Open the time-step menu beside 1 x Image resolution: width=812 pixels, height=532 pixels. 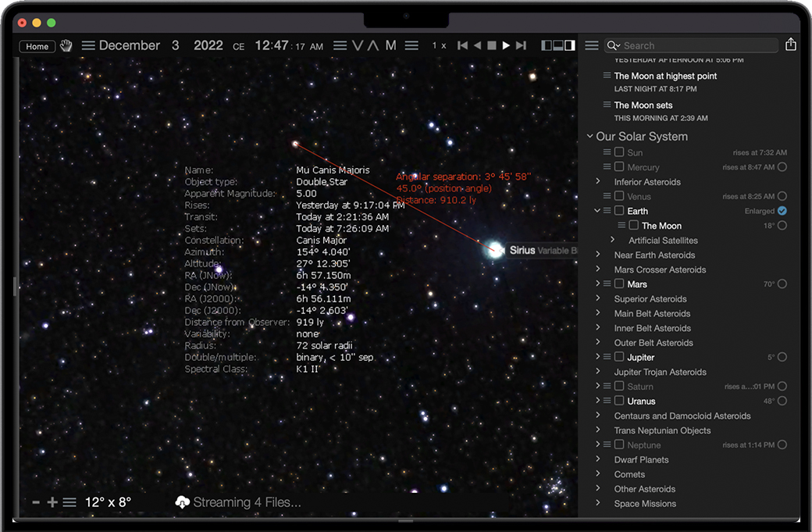click(411, 46)
